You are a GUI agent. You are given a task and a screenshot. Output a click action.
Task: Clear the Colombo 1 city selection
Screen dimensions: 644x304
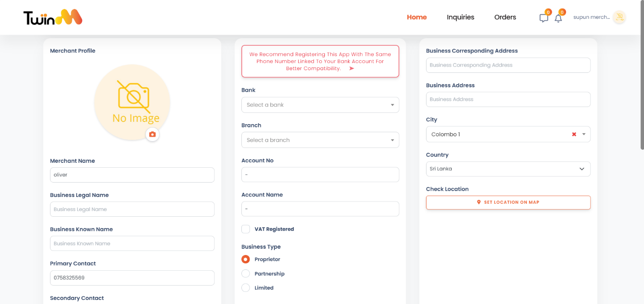(574, 134)
